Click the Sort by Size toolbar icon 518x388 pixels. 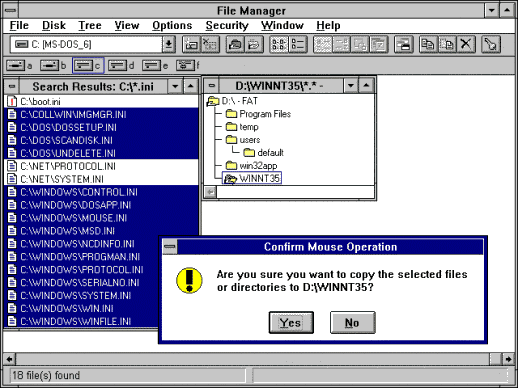360,44
